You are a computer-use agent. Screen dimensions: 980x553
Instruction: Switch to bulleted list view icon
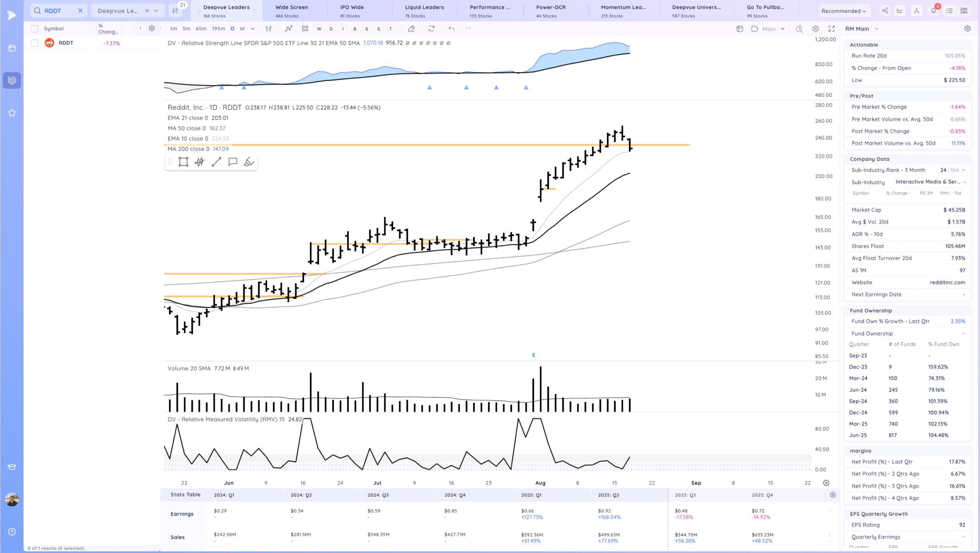point(949,11)
